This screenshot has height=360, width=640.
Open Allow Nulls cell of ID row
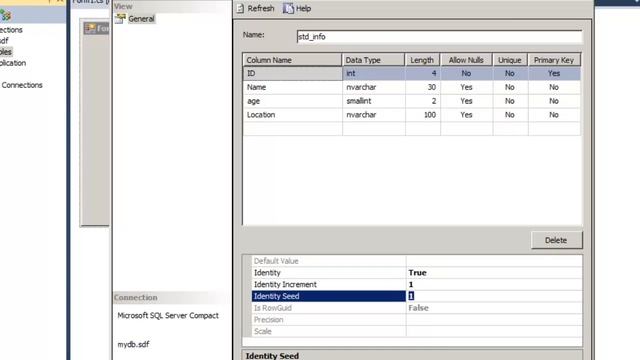pos(466,73)
